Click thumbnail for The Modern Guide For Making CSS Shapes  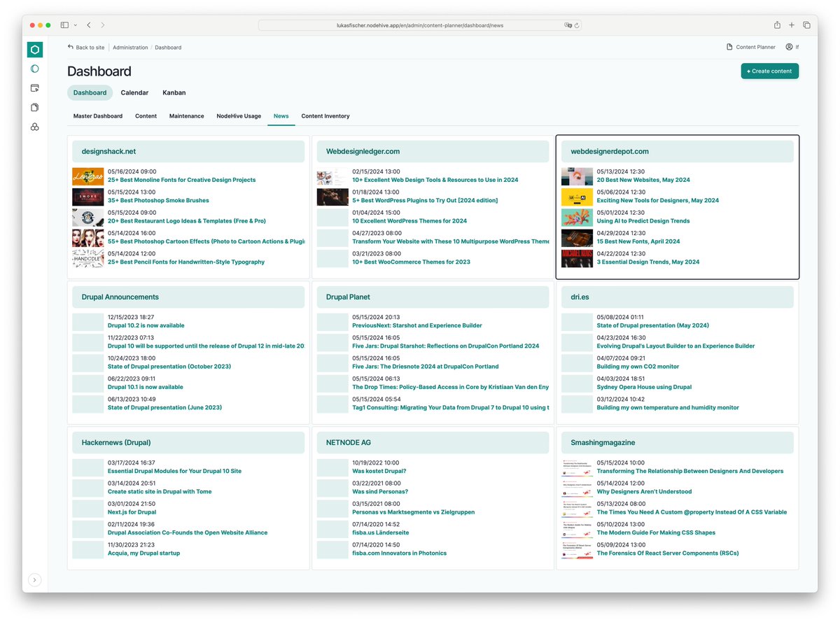click(577, 529)
